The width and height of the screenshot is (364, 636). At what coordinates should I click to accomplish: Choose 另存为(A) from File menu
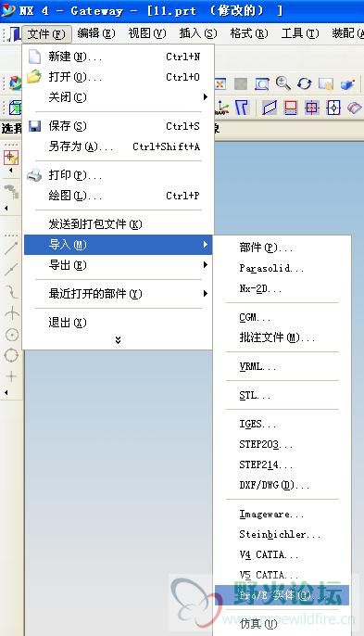point(118,146)
